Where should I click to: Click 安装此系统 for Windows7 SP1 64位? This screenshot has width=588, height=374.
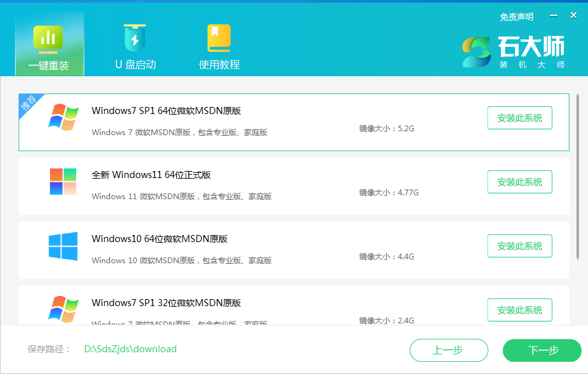(x=519, y=118)
